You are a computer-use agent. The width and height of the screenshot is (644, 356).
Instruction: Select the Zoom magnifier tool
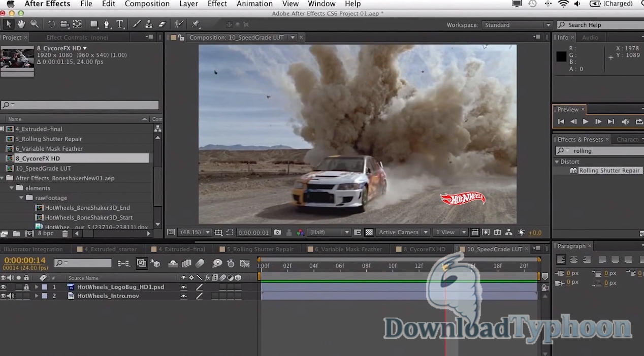[35, 24]
